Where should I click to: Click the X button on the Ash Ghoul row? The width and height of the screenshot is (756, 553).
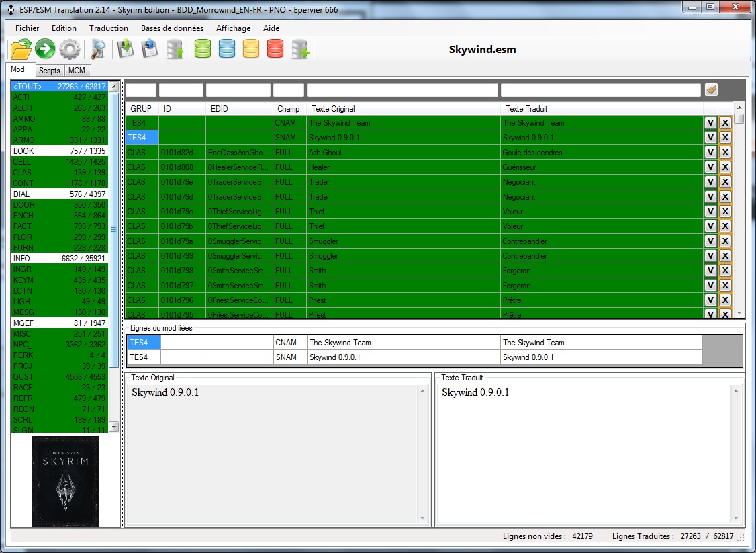tap(725, 153)
